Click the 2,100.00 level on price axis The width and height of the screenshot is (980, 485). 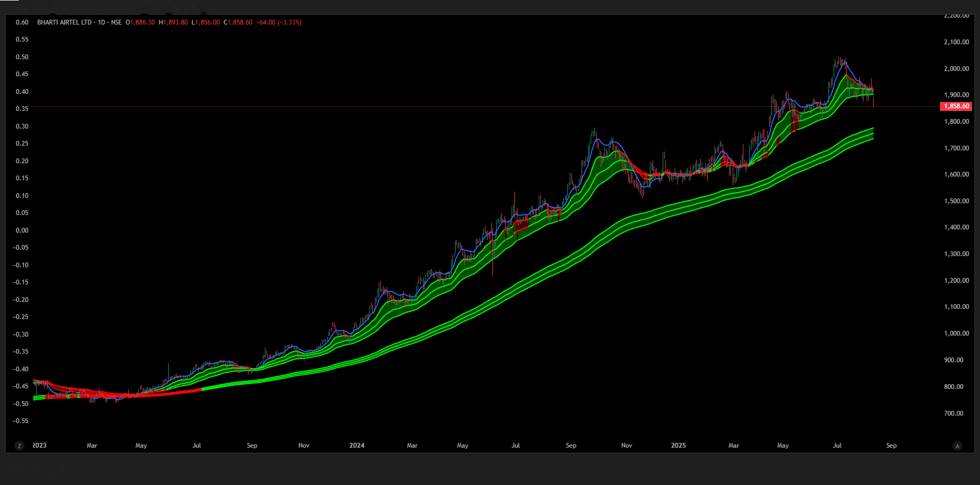click(956, 42)
